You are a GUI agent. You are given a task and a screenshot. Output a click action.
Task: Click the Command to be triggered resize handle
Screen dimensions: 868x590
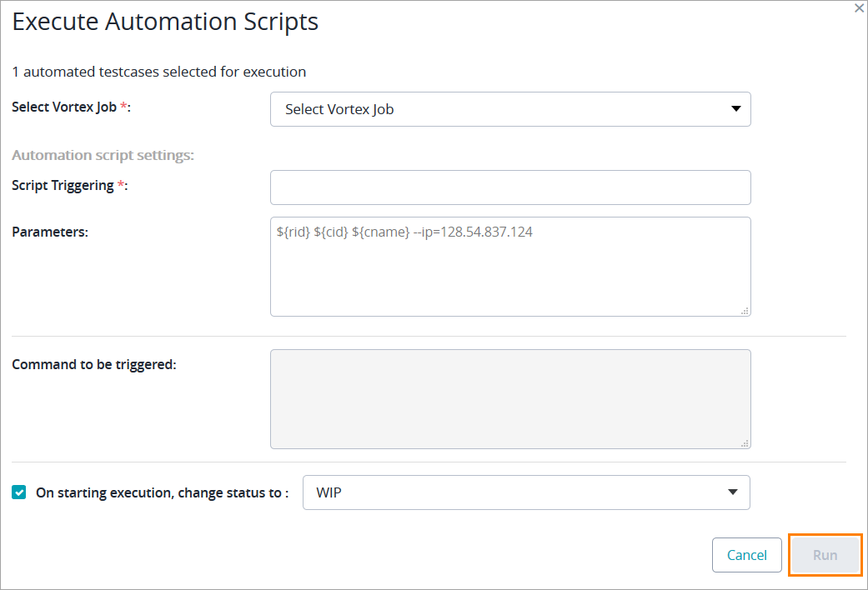coord(745,443)
